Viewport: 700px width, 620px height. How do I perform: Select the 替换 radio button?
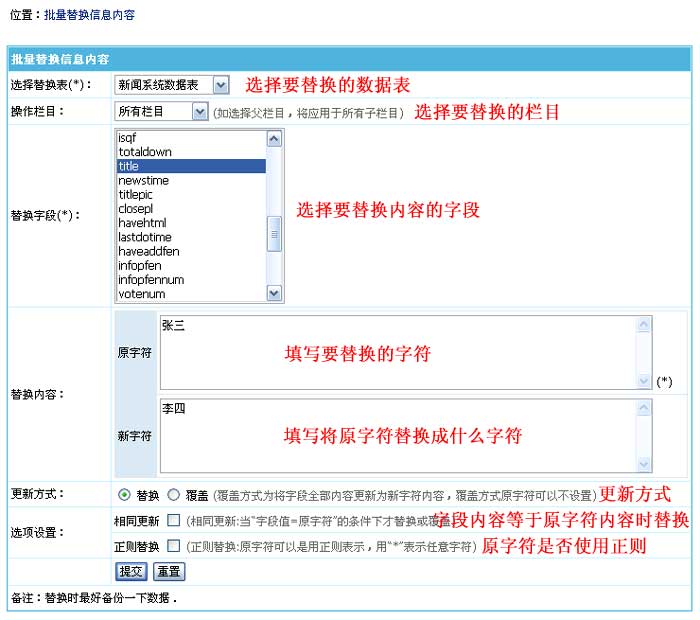[125, 494]
